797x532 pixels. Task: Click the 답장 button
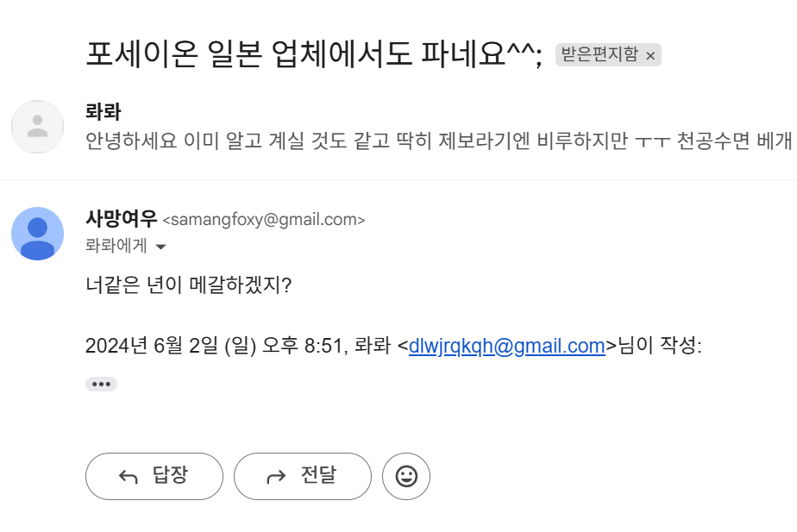154,476
